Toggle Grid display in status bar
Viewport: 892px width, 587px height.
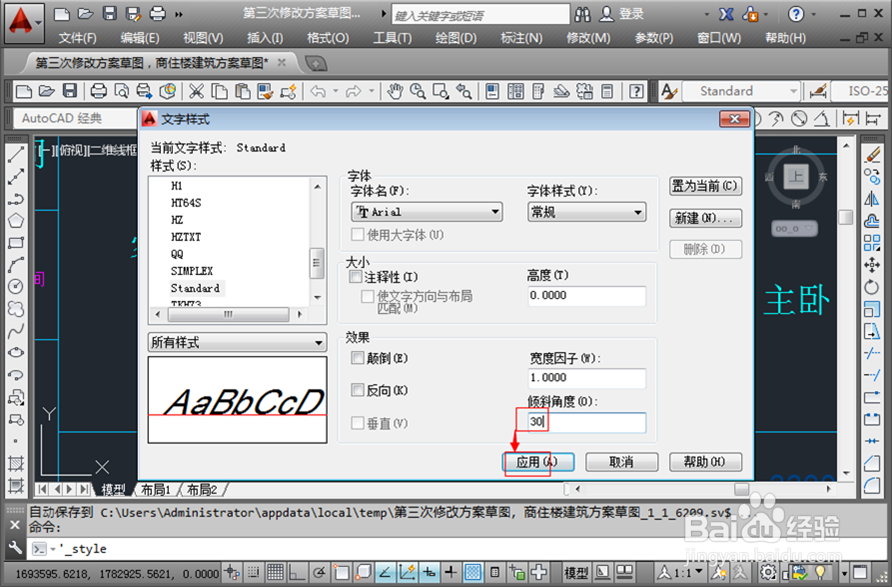pyautogui.click(x=275, y=572)
